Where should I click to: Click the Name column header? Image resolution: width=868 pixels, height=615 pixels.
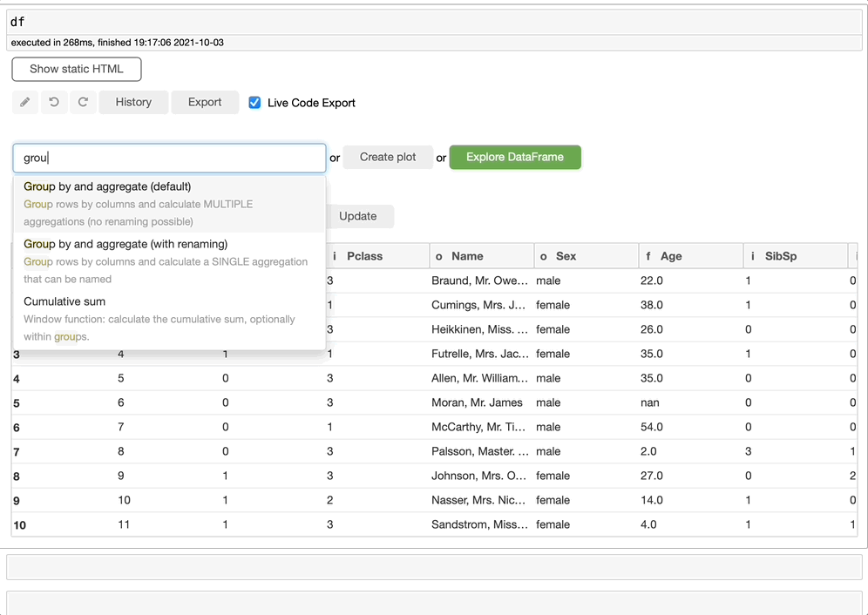click(467, 256)
